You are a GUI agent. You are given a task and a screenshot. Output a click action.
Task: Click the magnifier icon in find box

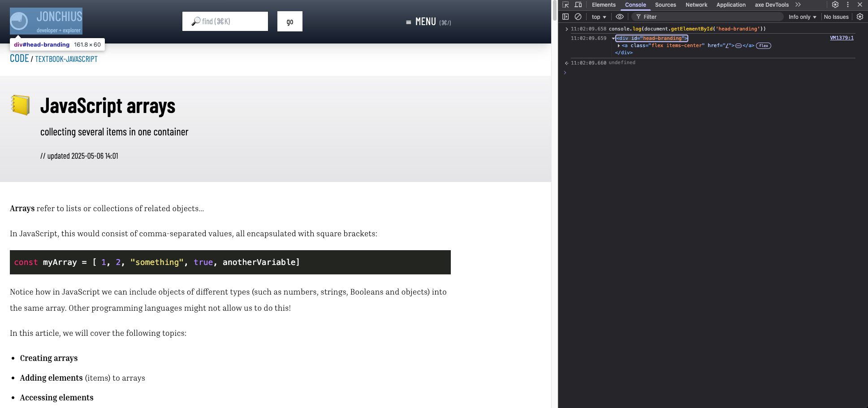(196, 22)
